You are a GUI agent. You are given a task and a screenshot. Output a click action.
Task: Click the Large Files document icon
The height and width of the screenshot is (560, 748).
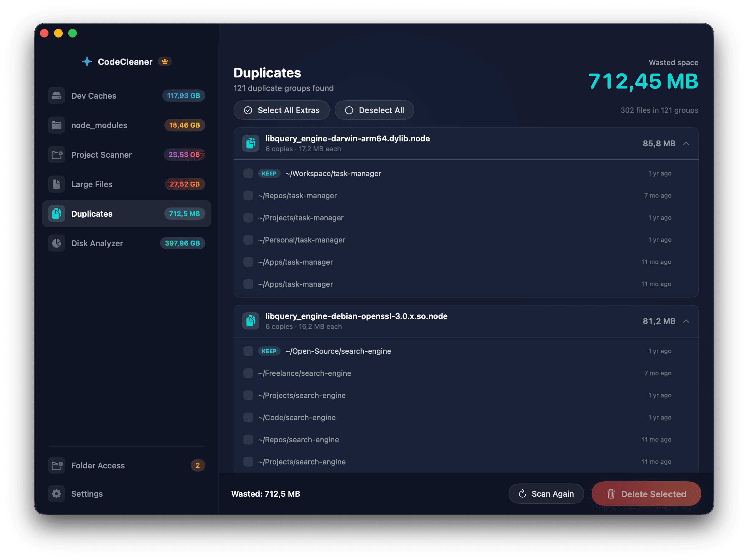tap(57, 184)
